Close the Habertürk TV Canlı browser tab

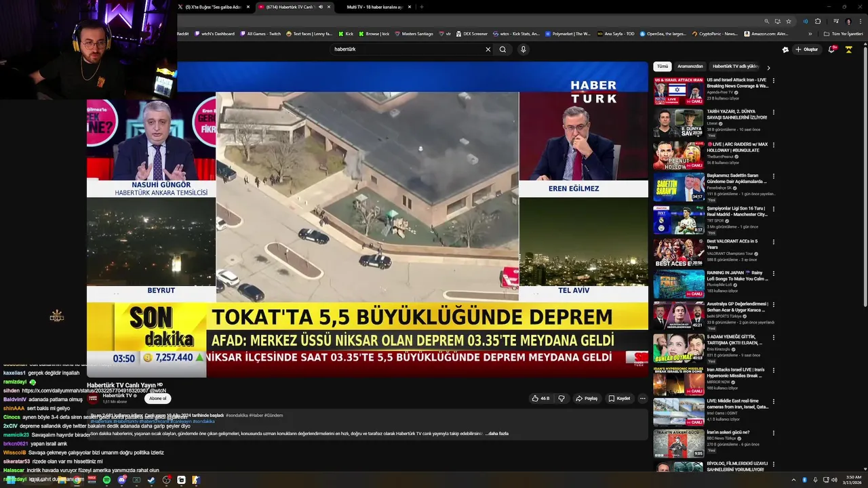tap(330, 7)
